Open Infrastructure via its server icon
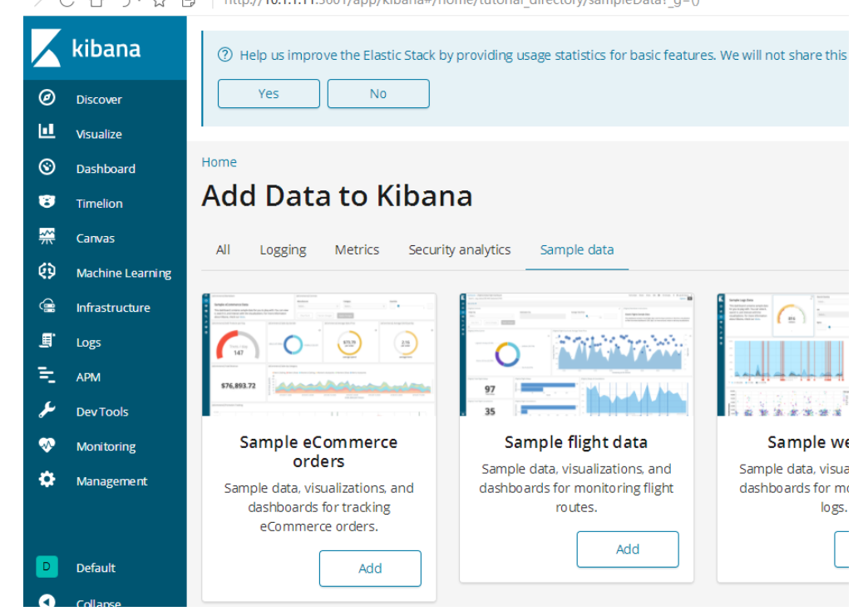 tap(47, 306)
